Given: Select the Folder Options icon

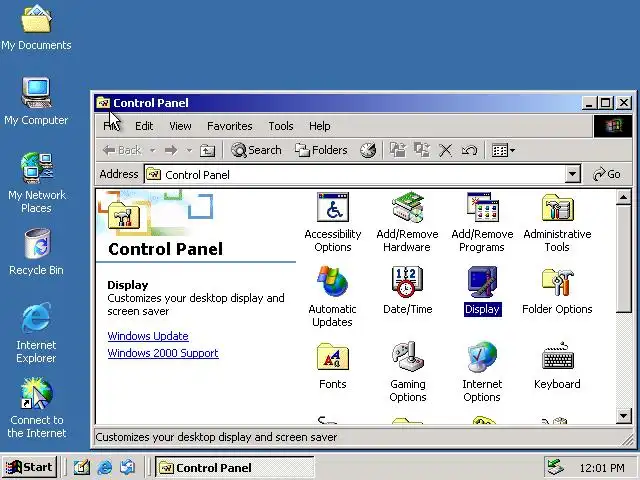Looking at the screenshot, I should pos(557,291).
